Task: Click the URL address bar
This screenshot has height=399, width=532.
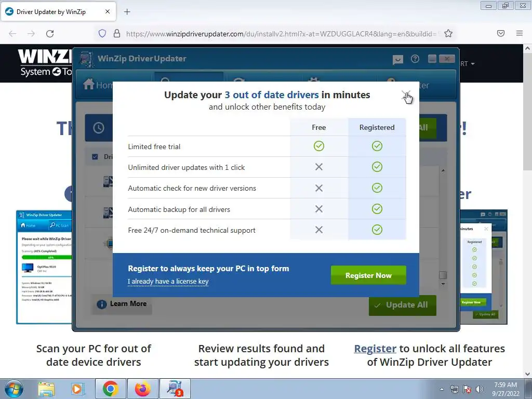Action: click(x=281, y=34)
